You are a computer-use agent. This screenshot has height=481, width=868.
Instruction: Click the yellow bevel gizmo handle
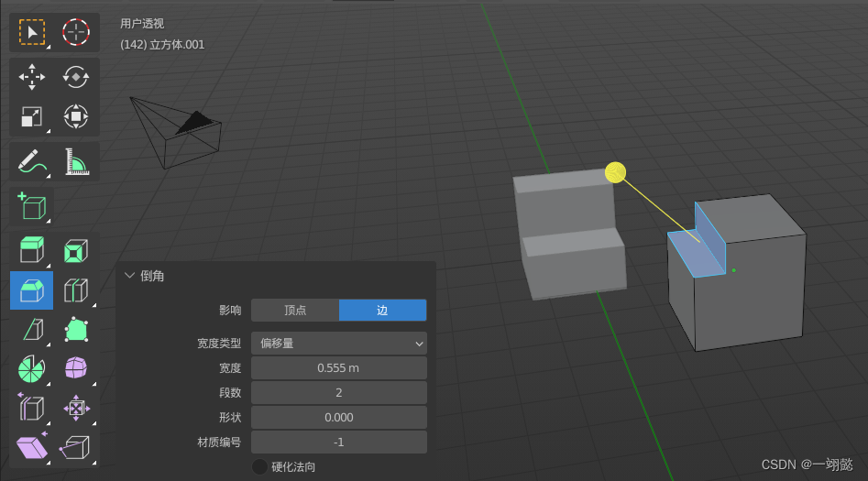pyautogui.click(x=616, y=172)
